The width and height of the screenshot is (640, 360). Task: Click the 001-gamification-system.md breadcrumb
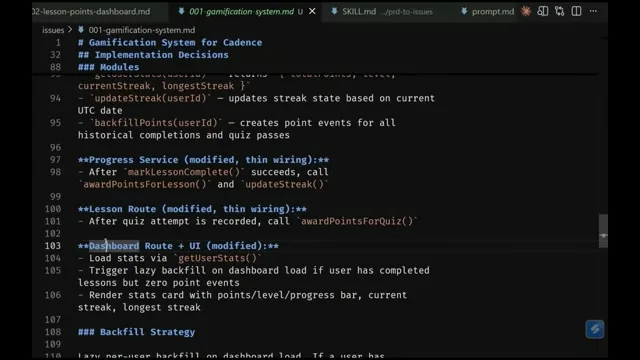pyautogui.click(x=142, y=30)
